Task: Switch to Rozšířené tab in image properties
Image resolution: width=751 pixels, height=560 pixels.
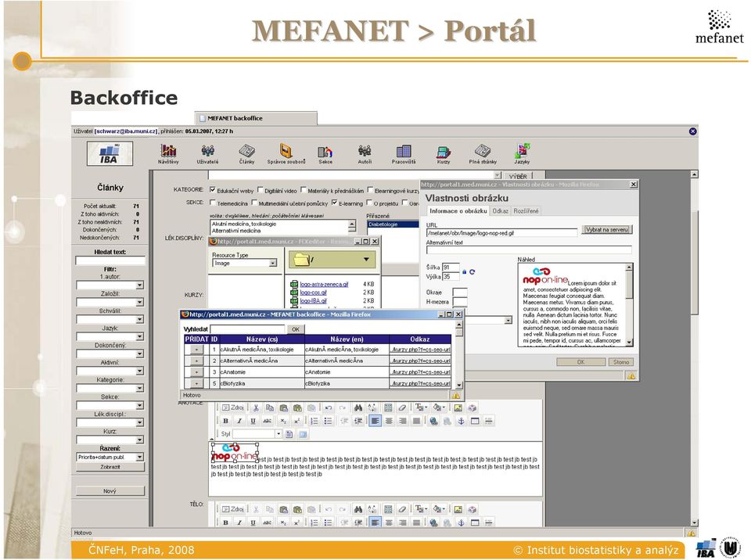Action: click(x=526, y=210)
